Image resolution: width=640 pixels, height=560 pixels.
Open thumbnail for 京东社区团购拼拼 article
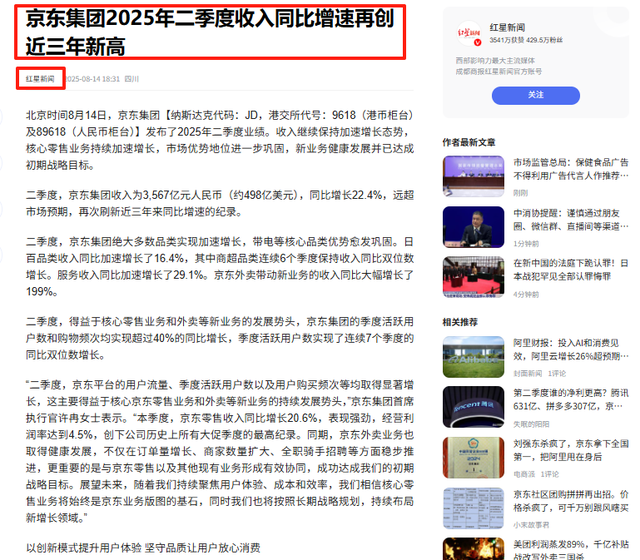[473, 508]
